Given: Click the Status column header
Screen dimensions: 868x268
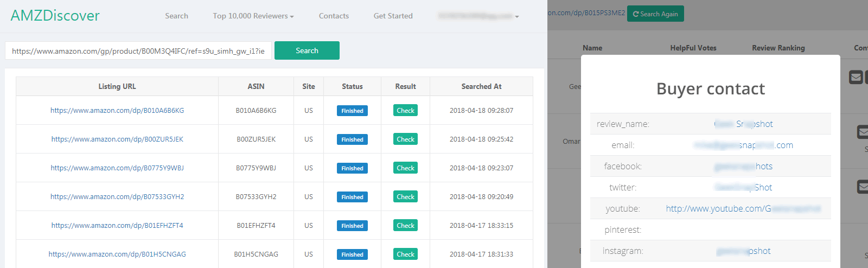Looking at the screenshot, I should pos(352,86).
